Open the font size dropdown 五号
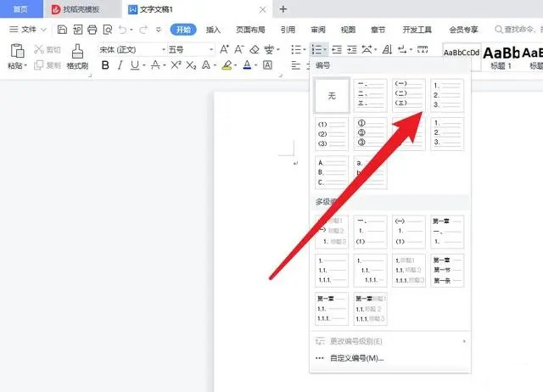543x392 pixels. click(x=190, y=50)
